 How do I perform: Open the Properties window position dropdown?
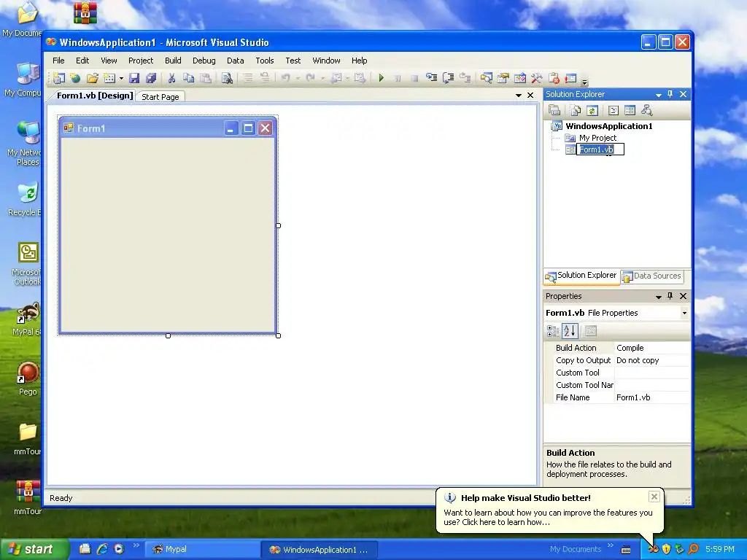[x=659, y=297]
